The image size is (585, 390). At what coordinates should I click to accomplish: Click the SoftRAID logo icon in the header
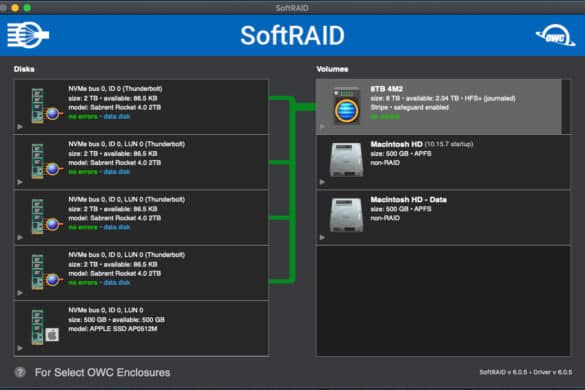point(28,35)
